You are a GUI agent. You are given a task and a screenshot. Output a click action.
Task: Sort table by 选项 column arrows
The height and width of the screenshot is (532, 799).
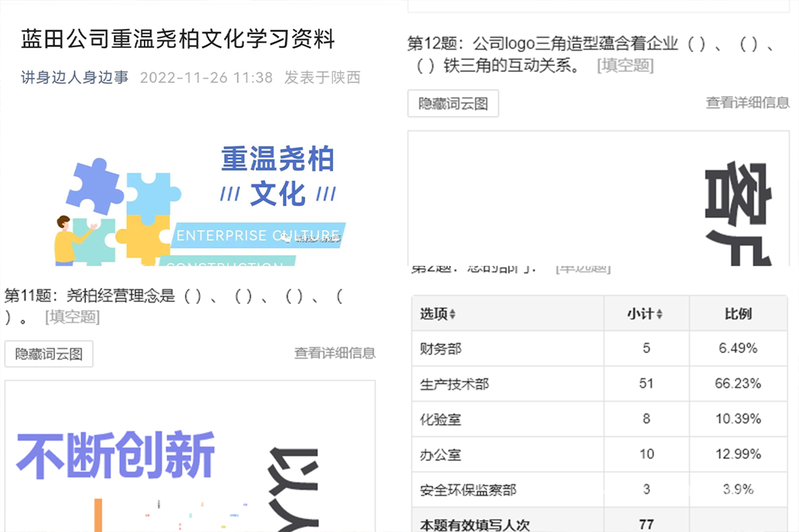[453, 314]
